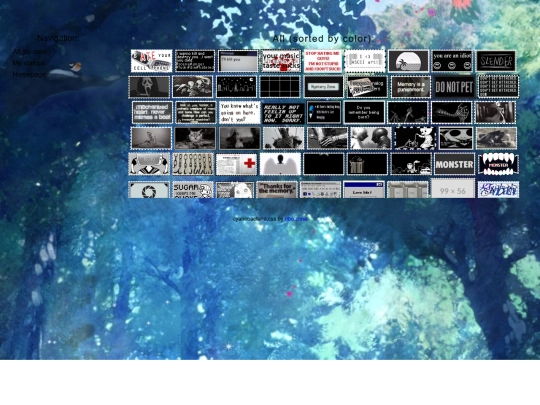Viewport: 540px width, 405px height.
Task: Click the newspaper red cross stamp
Action: tap(236, 164)
